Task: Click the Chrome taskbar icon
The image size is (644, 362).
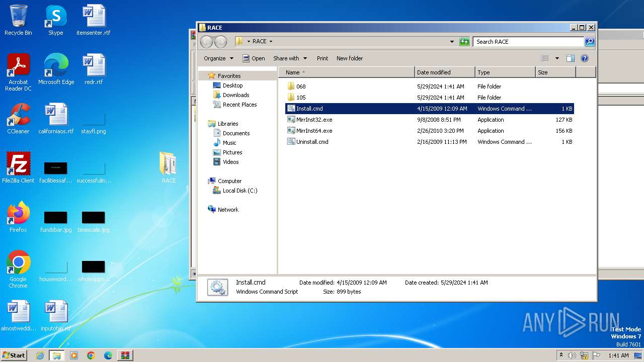Action: coord(91,355)
